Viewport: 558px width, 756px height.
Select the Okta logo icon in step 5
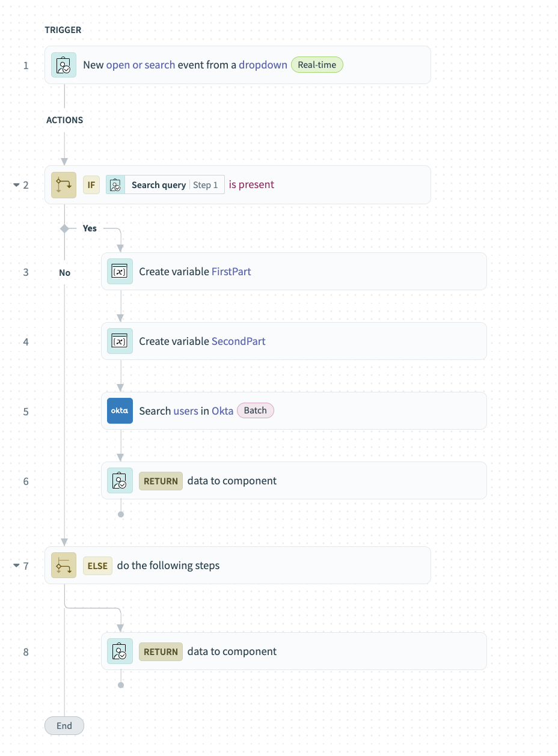tap(120, 410)
